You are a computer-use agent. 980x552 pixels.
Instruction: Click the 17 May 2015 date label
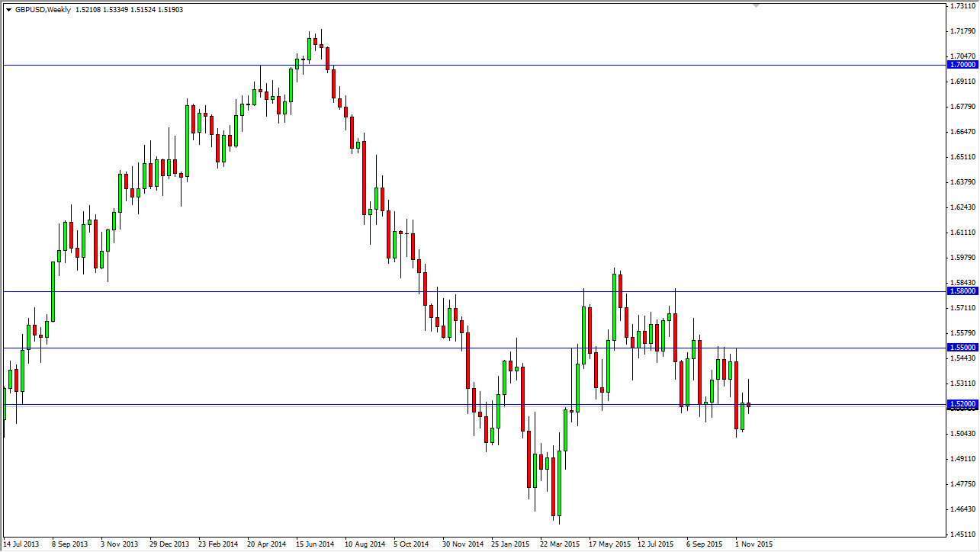click(x=609, y=544)
